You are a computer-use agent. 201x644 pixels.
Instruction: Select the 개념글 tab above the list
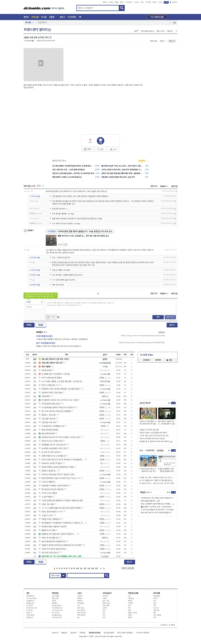[41, 325]
